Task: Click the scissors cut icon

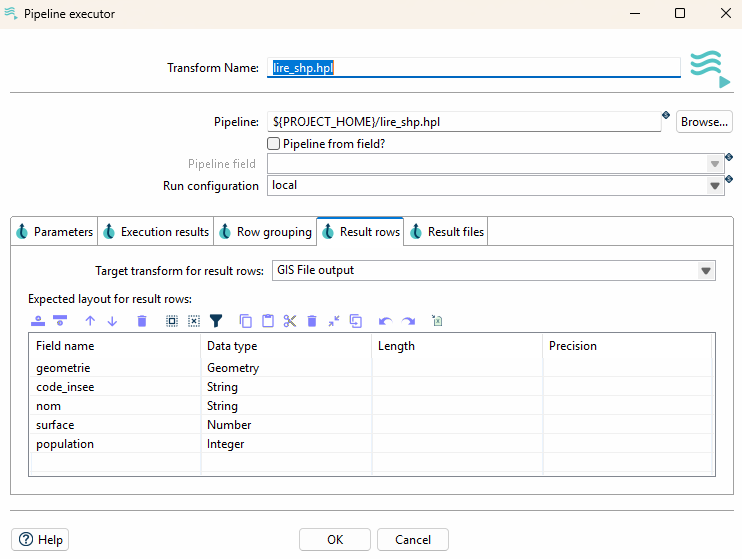Action: pos(290,321)
